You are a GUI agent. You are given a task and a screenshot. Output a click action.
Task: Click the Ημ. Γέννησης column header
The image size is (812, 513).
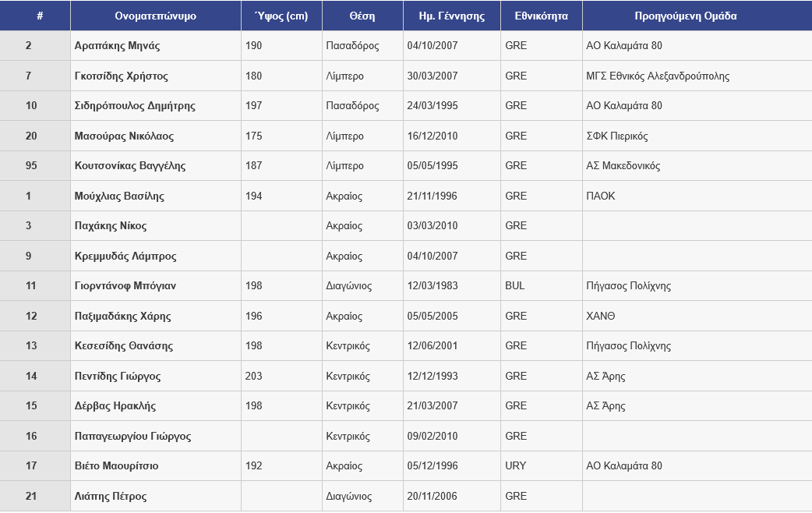tap(451, 16)
